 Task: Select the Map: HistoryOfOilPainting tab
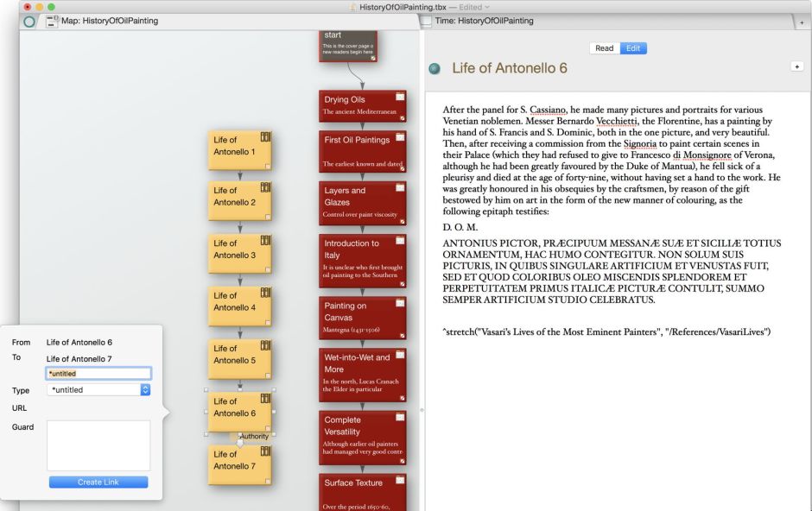coord(110,21)
